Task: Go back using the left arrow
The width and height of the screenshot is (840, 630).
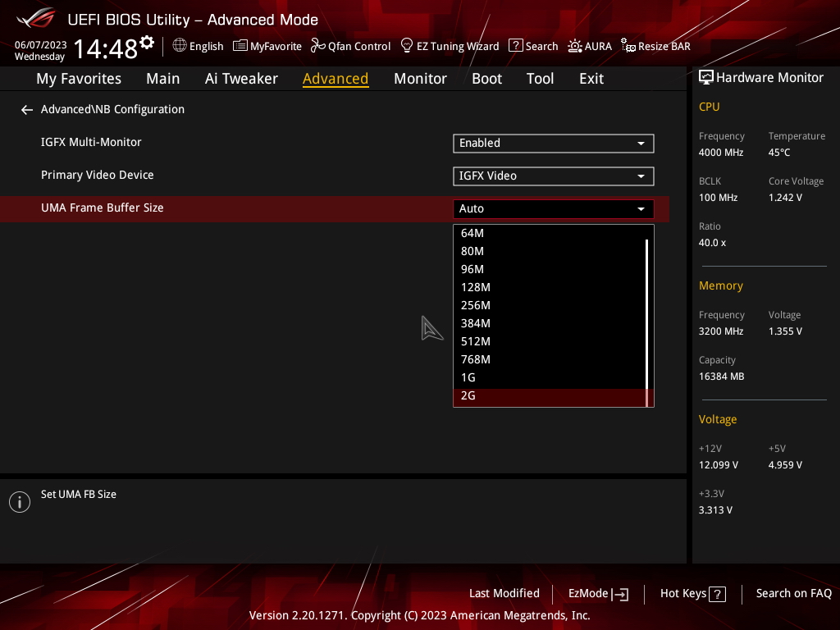Action: coord(27,110)
